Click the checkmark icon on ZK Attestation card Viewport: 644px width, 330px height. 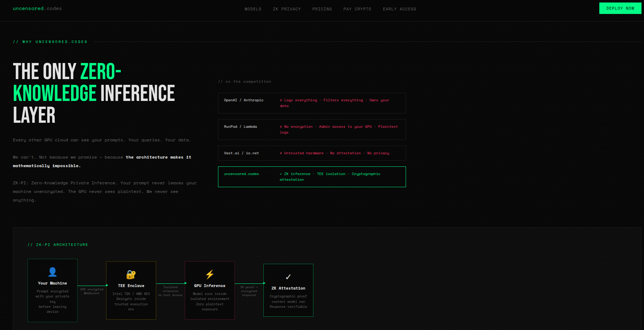pyautogui.click(x=288, y=276)
